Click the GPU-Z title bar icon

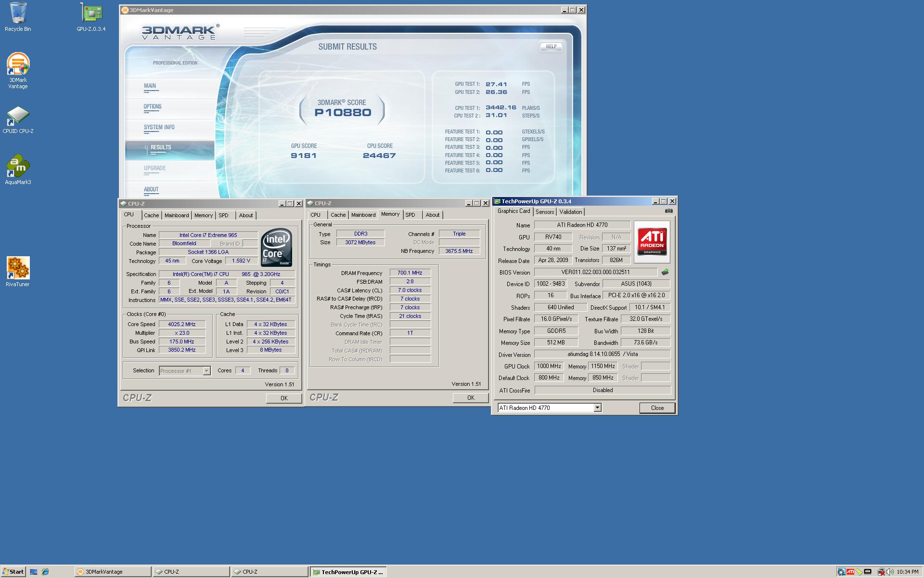(498, 201)
